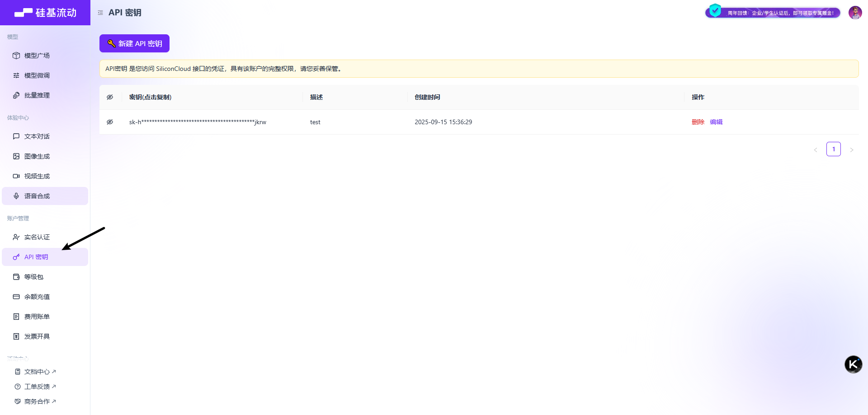Select page 1 in pagination
The image size is (868, 415).
coord(833,149)
